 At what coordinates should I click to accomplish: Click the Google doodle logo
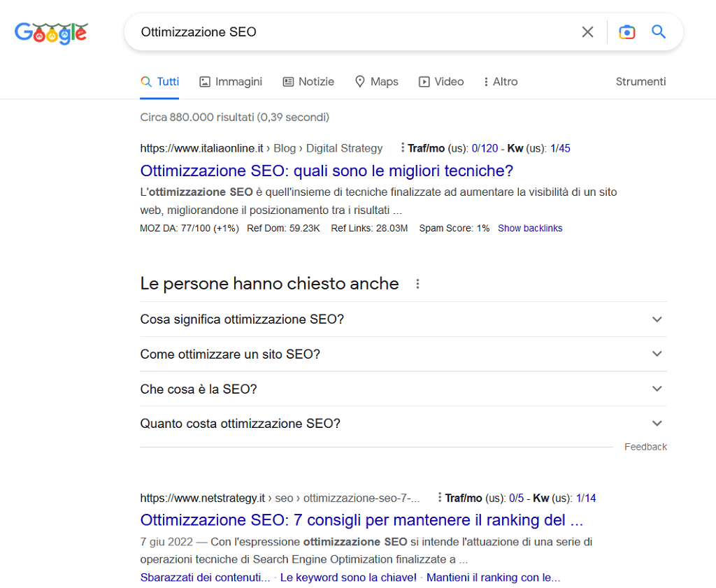(x=50, y=33)
